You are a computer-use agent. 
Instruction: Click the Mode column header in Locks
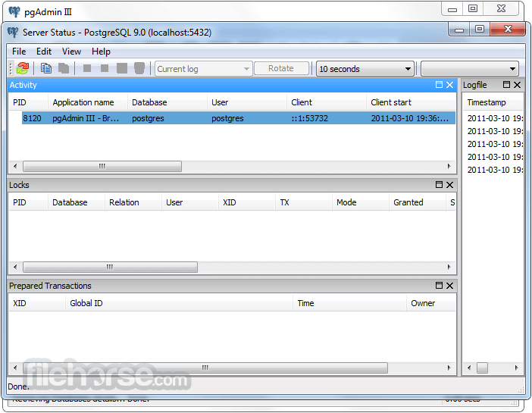361,202
